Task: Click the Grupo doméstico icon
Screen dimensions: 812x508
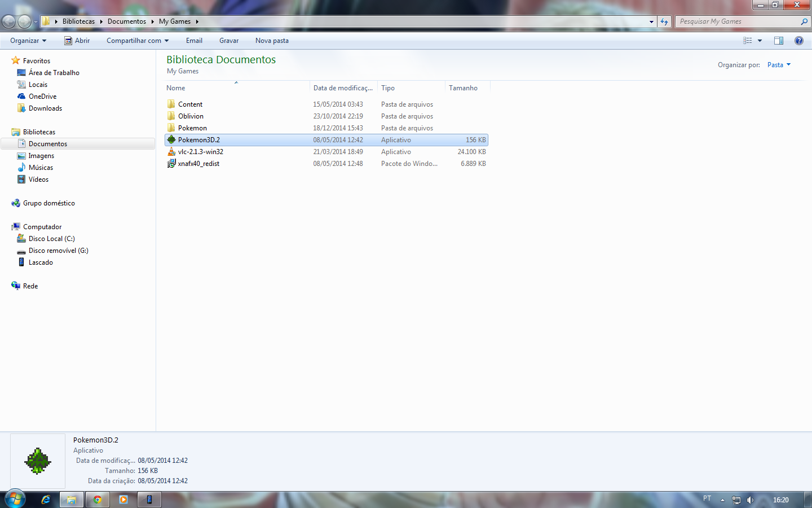Action: [16, 203]
